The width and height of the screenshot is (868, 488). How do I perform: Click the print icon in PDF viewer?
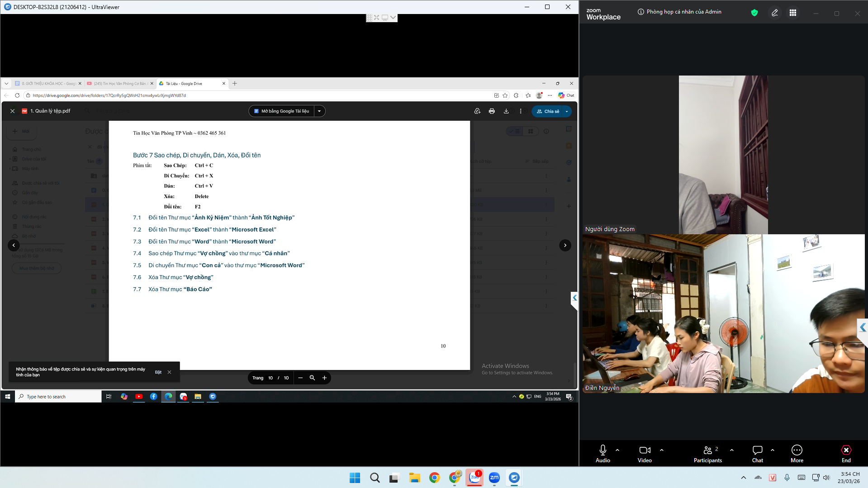pos(492,111)
